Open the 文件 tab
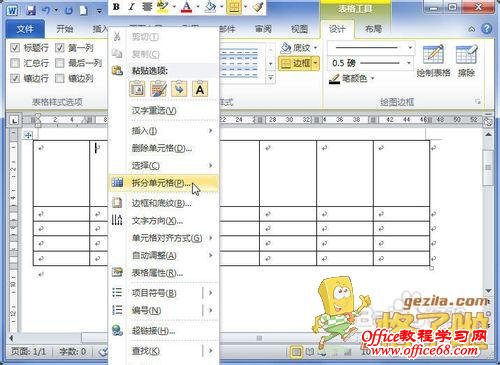Viewport: 500px width, 365px height. pos(25,29)
